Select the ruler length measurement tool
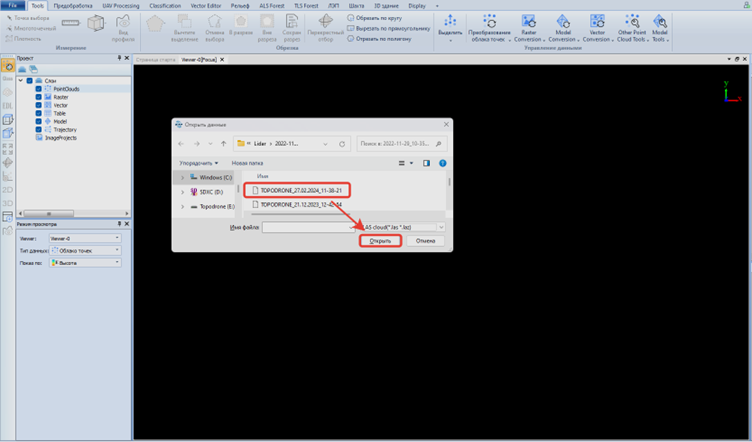This screenshot has width=752, height=442. coord(70,23)
